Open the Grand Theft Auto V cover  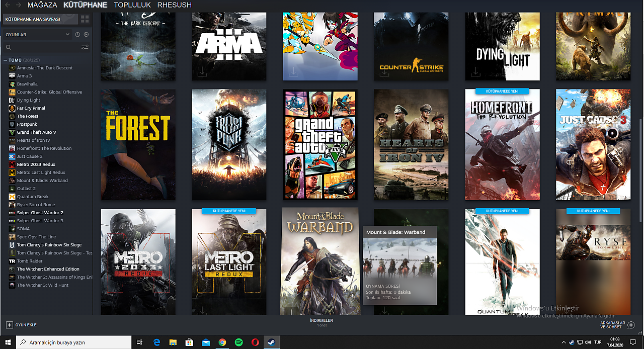320,145
